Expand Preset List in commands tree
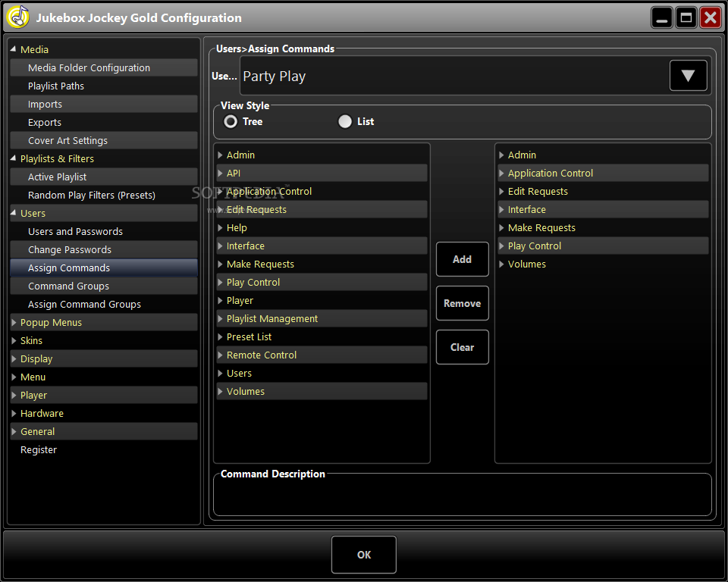Viewport: 728px width, 582px height. 220,337
